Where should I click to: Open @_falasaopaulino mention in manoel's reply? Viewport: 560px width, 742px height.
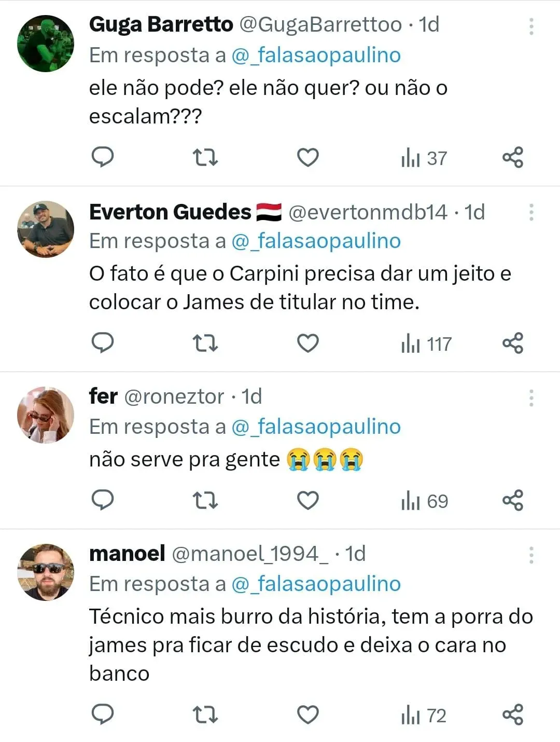pyautogui.click(x=316, y=584)
